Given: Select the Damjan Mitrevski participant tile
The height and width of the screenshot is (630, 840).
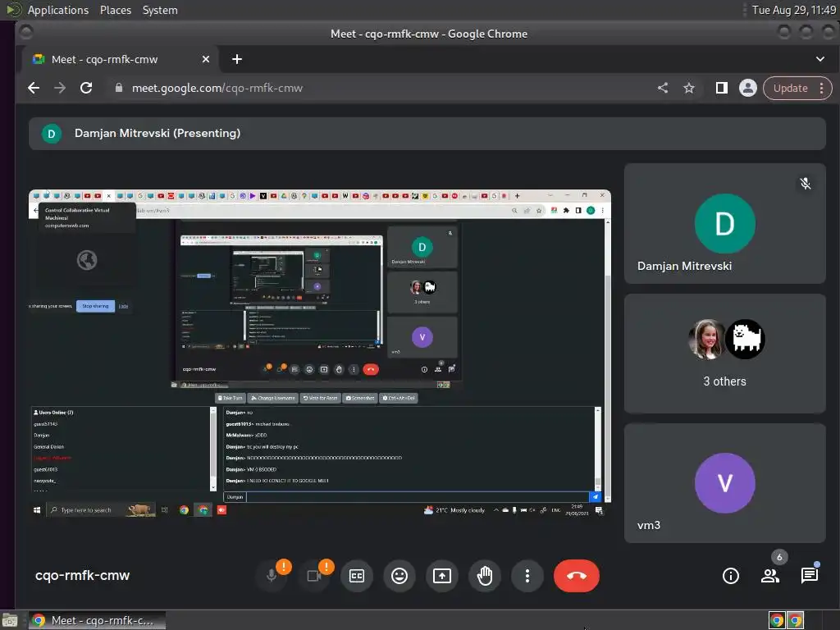Looking at the screenshot, I should coord(725,223).
